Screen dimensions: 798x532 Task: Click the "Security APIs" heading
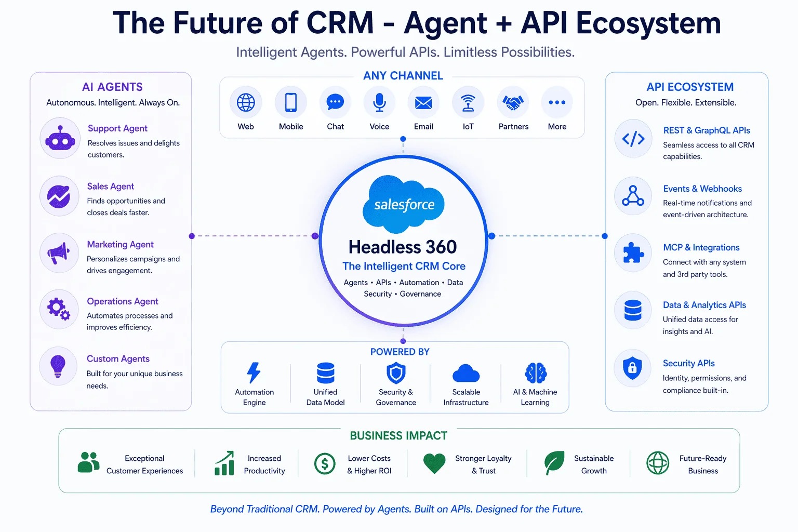689,363
